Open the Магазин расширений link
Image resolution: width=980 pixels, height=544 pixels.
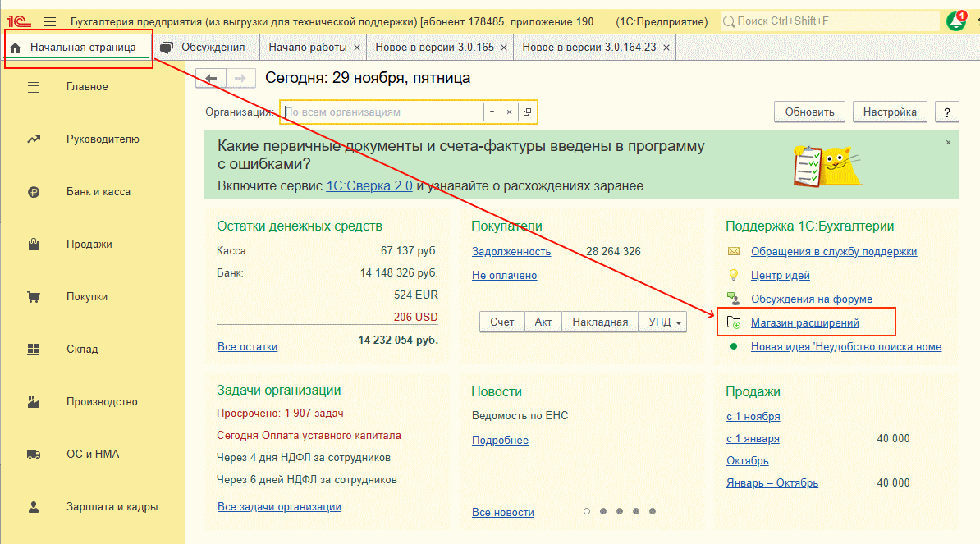pos(805,323)
